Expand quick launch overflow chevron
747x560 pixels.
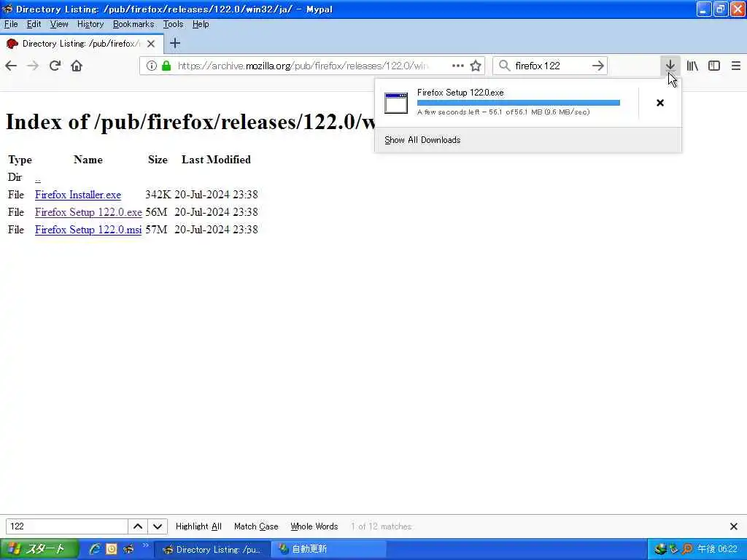pyautogui.click(x=145, y=545)
